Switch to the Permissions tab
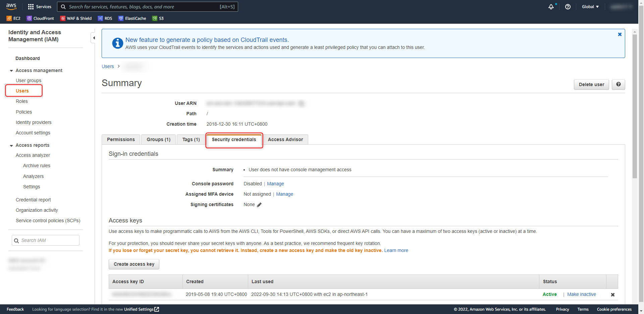This screenshot has height=314, width=644. (x=121, y=139)
